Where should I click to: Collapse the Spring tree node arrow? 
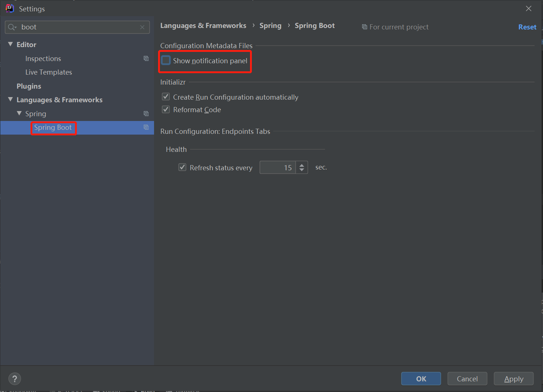pos(19,113)
